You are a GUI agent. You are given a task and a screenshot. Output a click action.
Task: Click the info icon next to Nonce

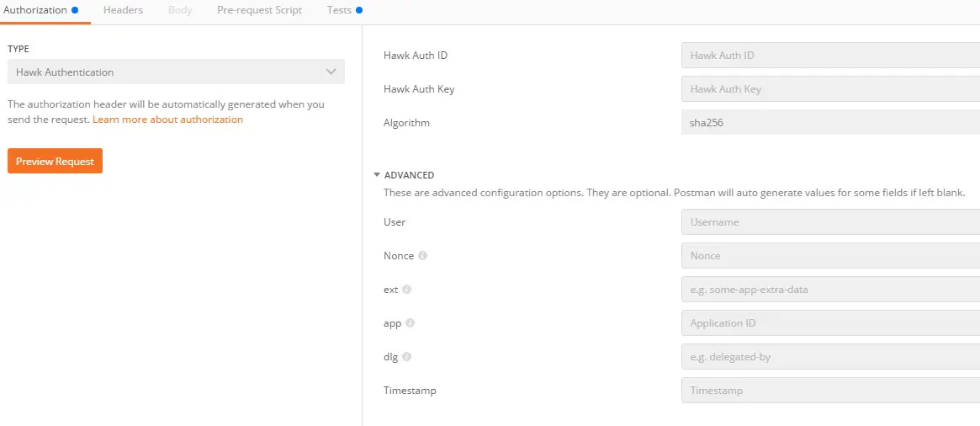[422, 256]
